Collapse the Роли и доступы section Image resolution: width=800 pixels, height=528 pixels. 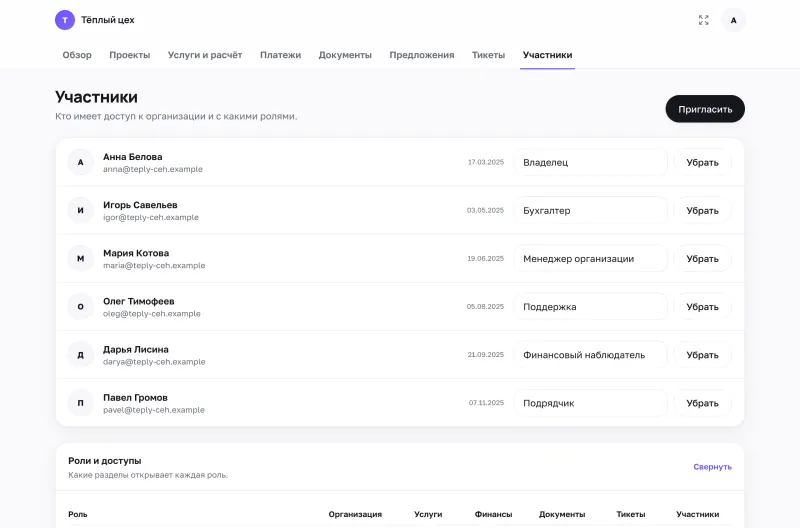point(712,467)
